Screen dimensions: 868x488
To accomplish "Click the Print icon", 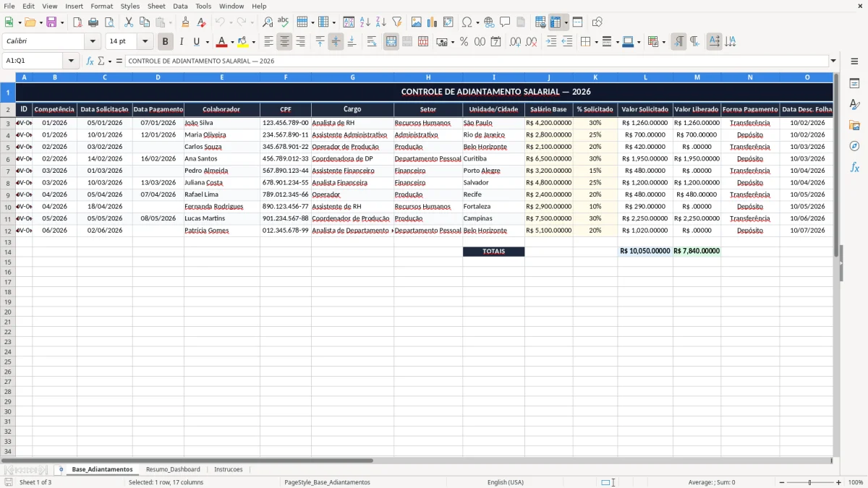I will pos(93,22).
